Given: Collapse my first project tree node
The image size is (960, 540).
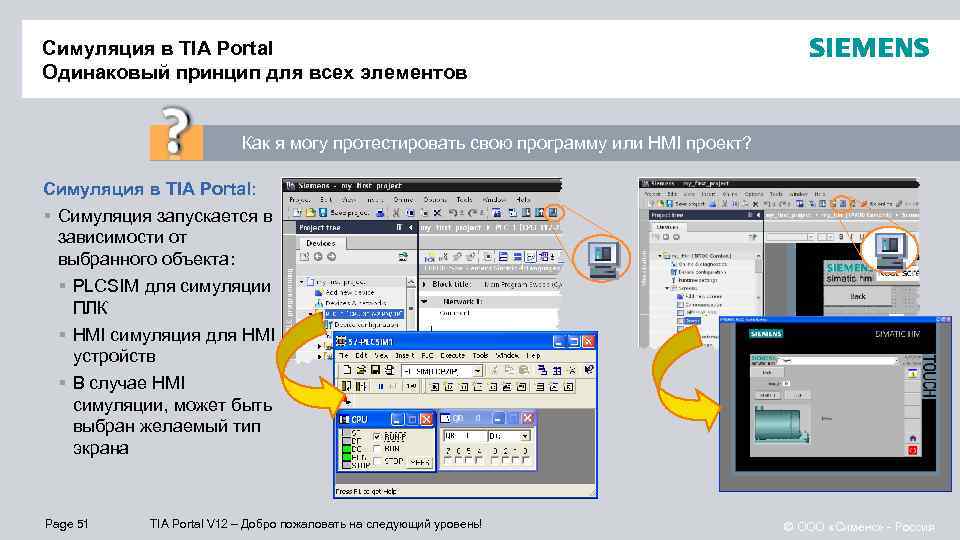Looking at the screenshot, I should [302, 282].
